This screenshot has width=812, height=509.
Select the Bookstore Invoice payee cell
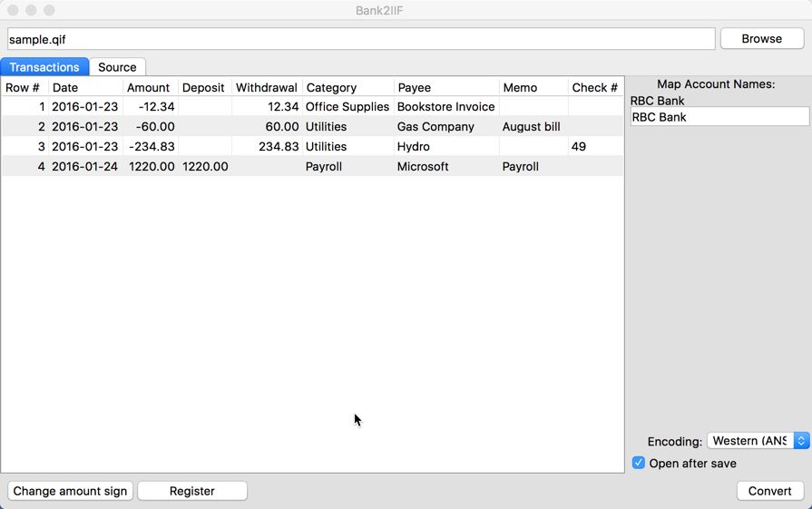coord(445,107)
